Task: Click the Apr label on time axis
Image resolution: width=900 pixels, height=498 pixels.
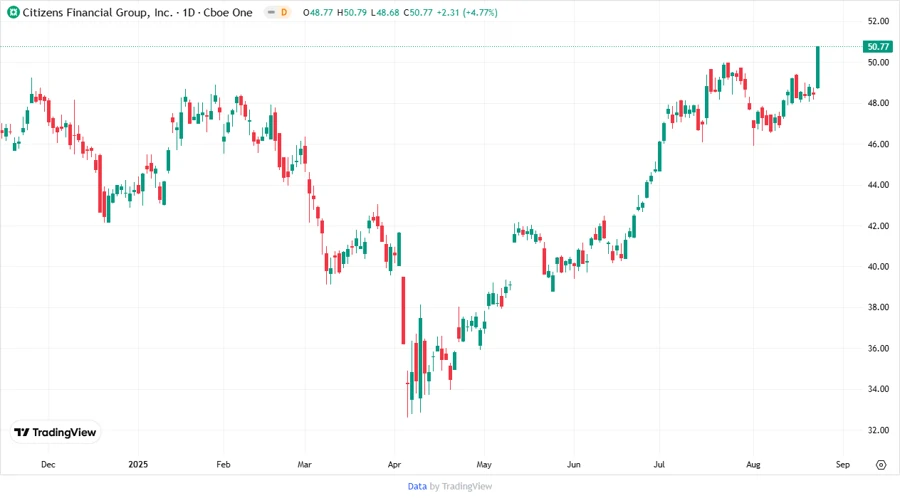Action: click(394, 465)
